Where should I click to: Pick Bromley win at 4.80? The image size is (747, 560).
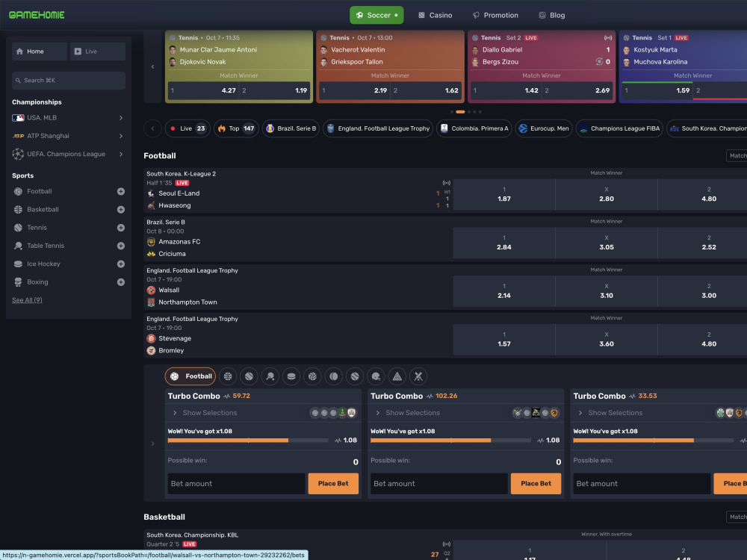709,340
